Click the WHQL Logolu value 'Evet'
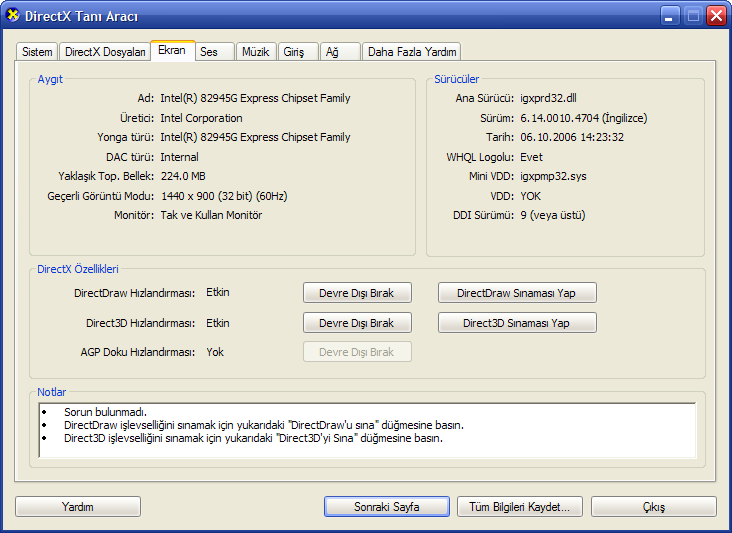The height and width of the screenshot is (533, 732). click(x=532, y=157)
